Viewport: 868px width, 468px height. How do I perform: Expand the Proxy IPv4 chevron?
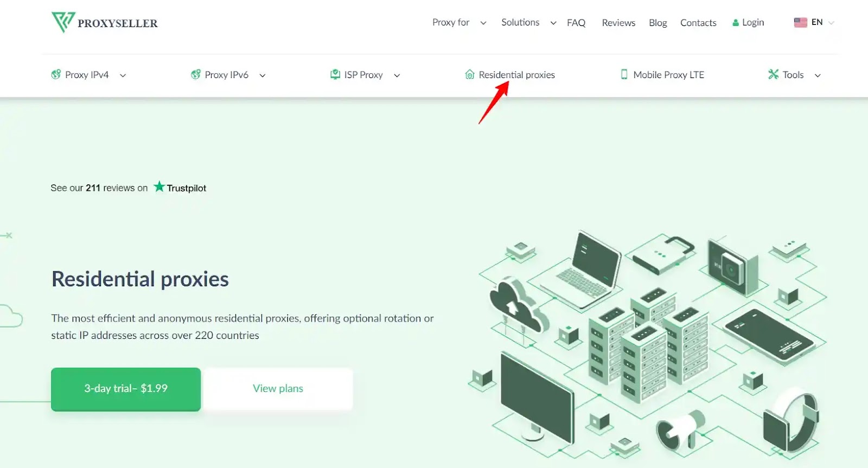pos(123,75)
